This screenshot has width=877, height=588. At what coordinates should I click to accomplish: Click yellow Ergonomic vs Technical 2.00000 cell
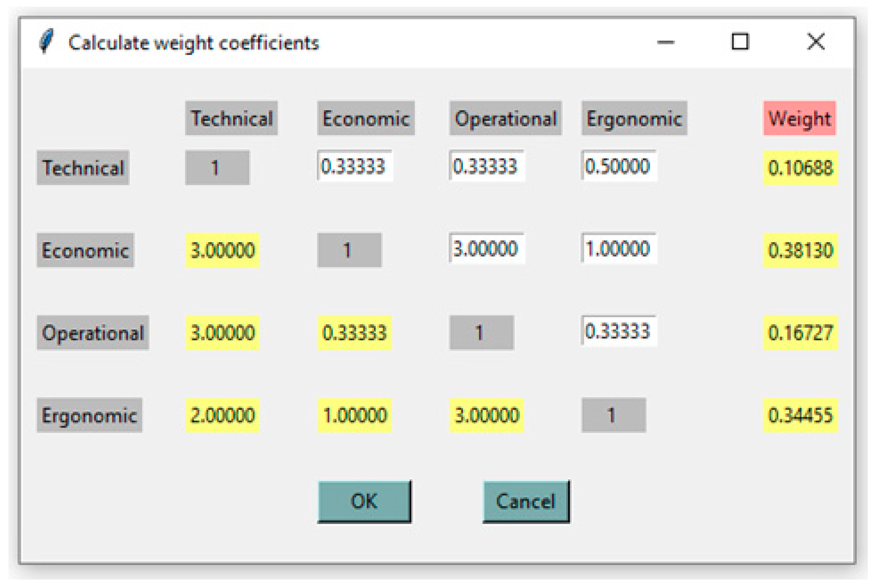coord(223,415)
